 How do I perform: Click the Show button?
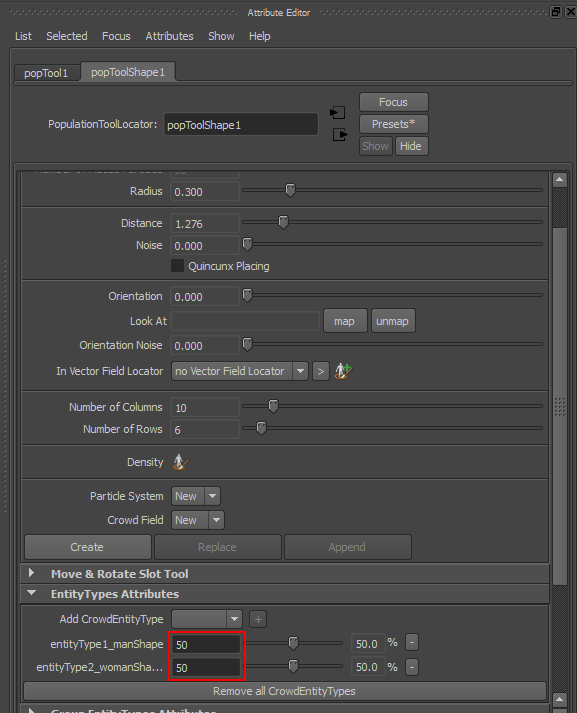[375, 146]
